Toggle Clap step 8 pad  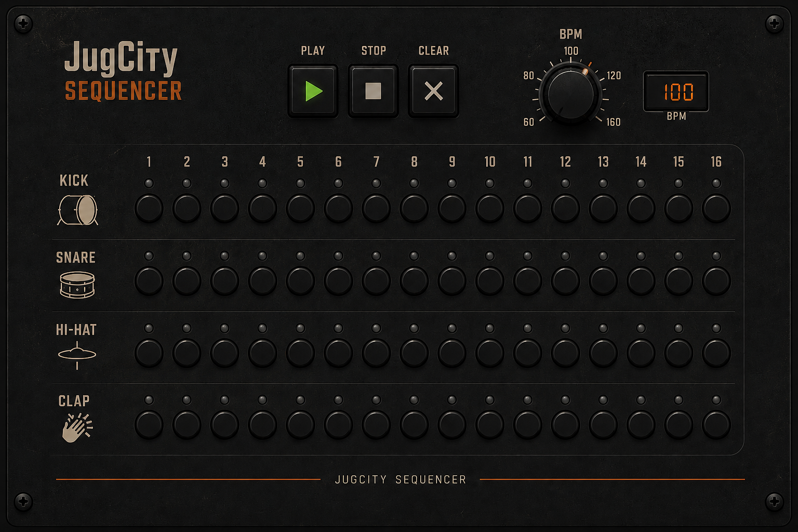[x=414, y=424]
